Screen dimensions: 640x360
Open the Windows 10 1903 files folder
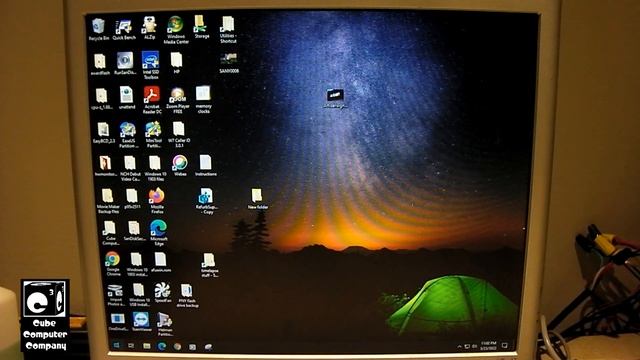(x=155, y=168)
